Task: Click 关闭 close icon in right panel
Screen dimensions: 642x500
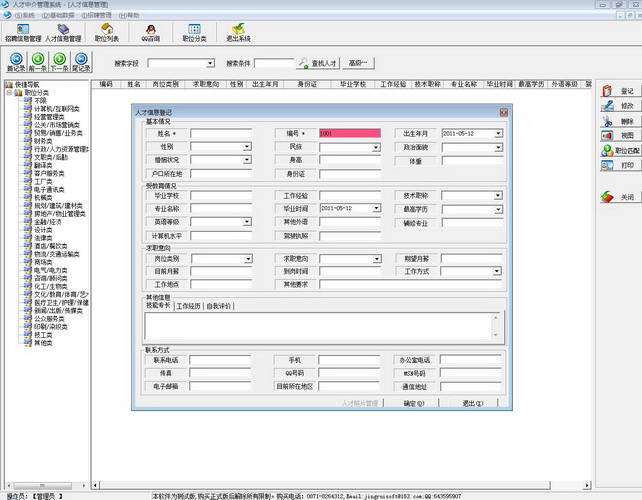Action: tap(618, 197)
